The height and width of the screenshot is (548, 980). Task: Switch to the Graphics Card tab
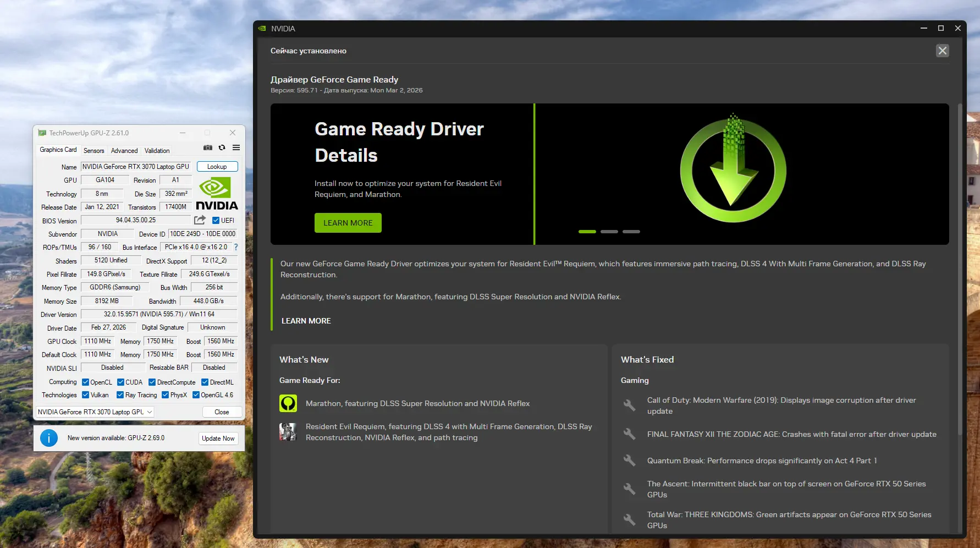[x=58, y=150]
